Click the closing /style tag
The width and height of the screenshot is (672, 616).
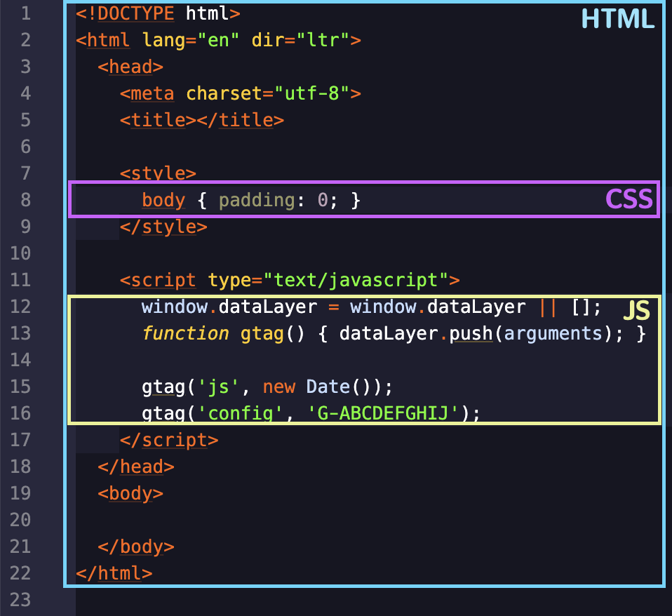click(x=163, y=227)
